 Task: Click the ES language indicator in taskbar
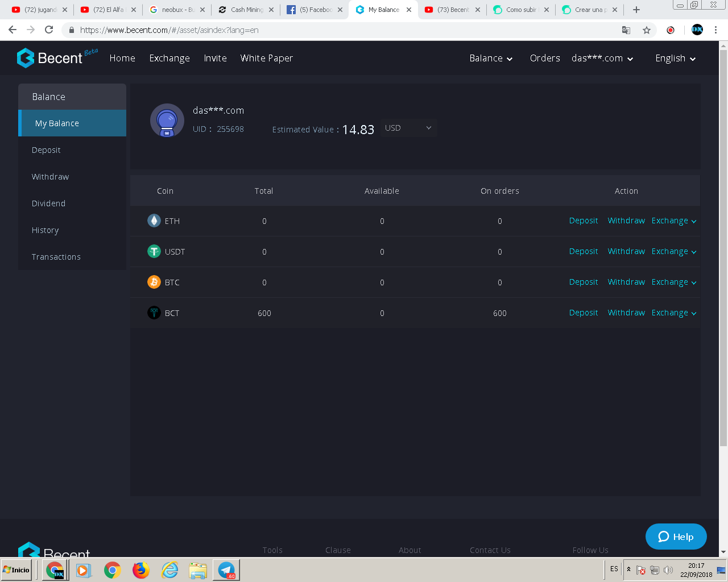click(x=614, y=569)
